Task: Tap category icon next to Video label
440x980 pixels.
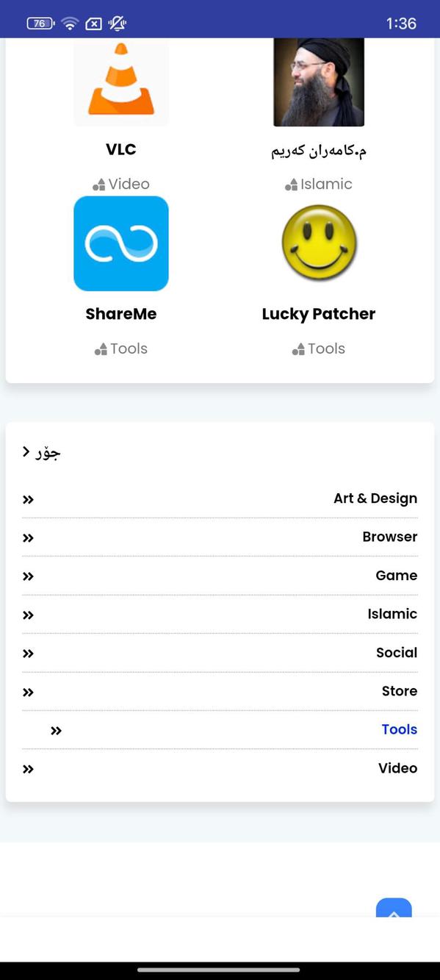Action: [99, 185]
